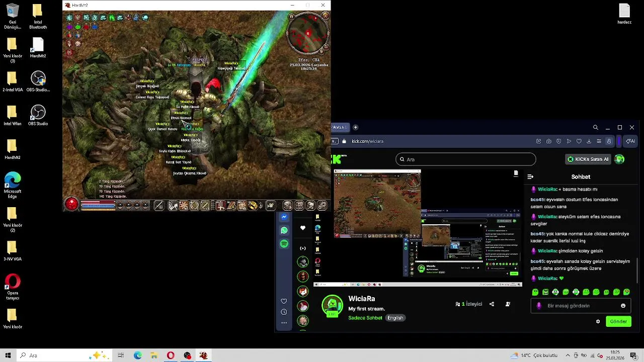Click the site security lock icon
The image size is (644, 362).
coord(345,141)
